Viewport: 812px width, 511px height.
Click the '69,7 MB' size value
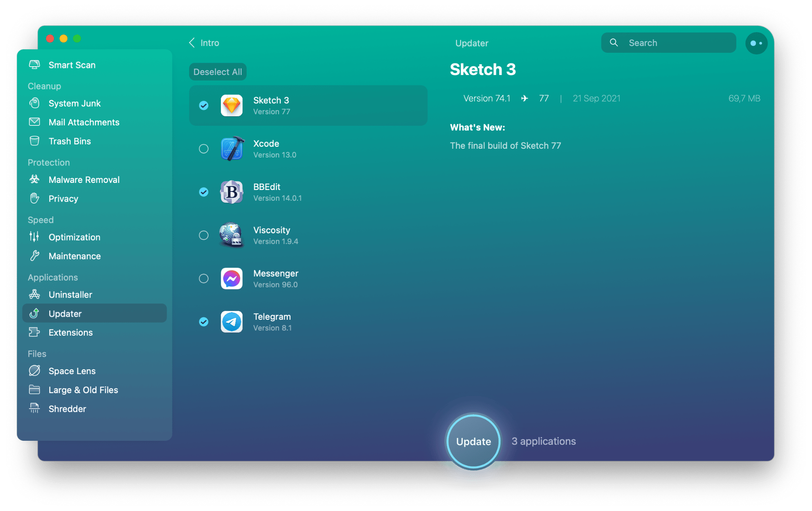(x=744, y=98)
